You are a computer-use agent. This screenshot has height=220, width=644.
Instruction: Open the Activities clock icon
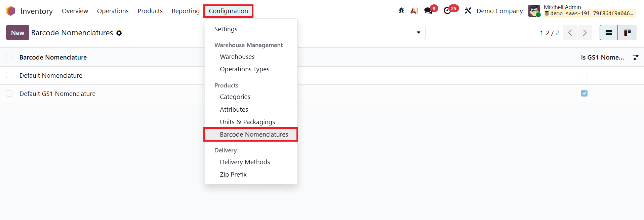point(447,10)
